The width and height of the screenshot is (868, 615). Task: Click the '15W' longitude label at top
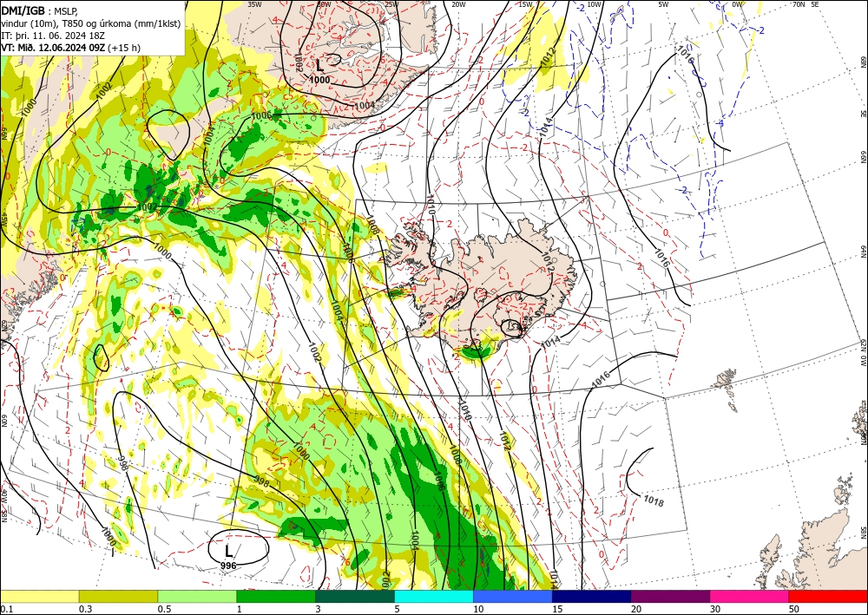[x=526, y=4]
